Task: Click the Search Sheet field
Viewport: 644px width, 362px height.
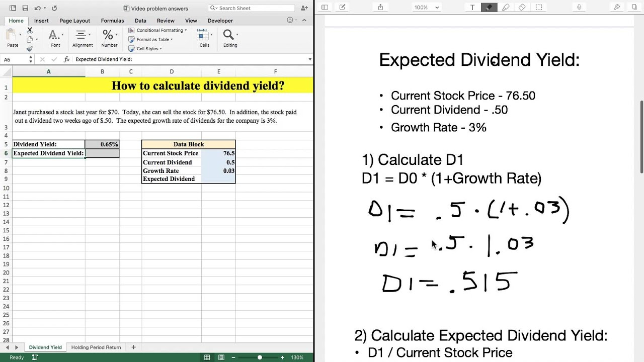Action: 252,8
